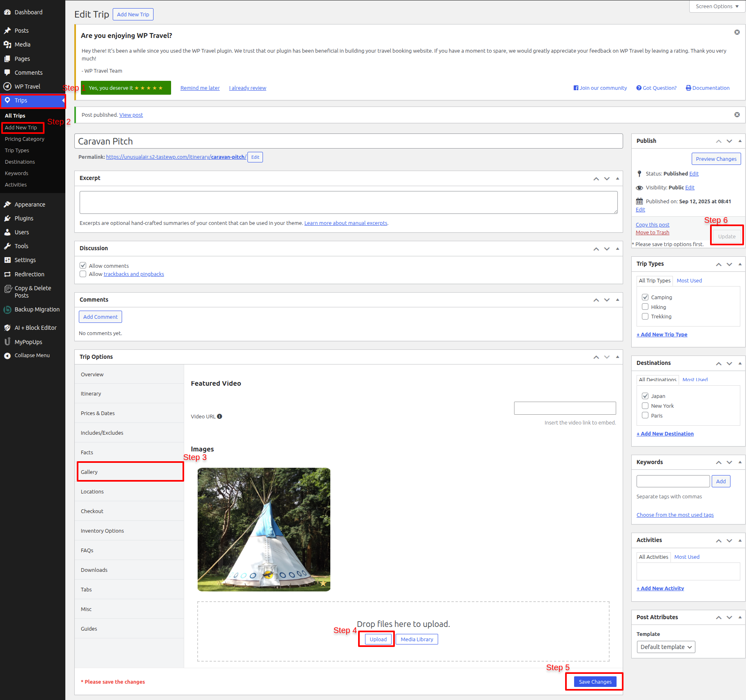Open Copy & Delete Posts icon

pos(7,289)
